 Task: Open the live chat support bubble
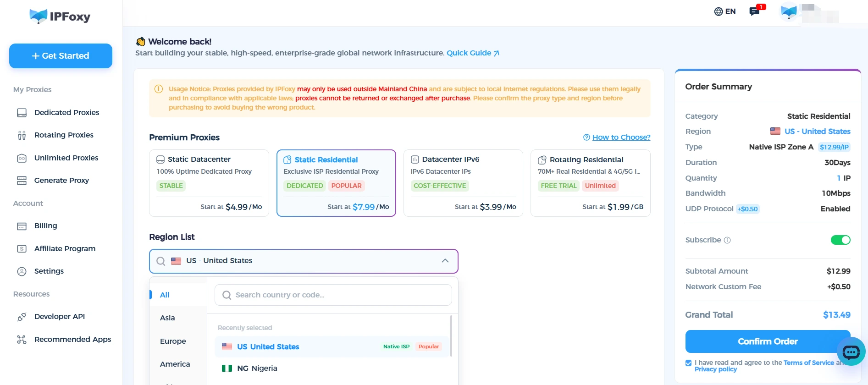(851, 352)
